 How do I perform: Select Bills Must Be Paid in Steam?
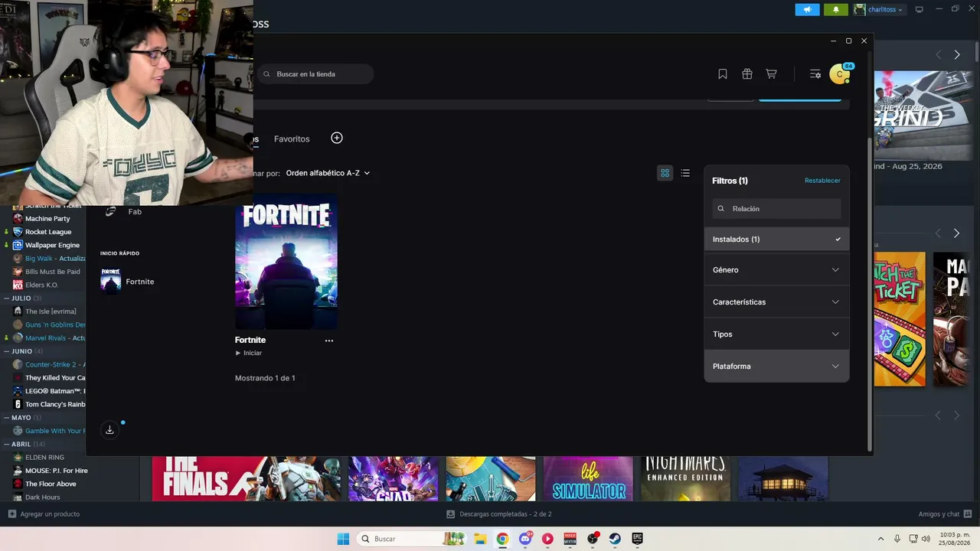point(52,272)
